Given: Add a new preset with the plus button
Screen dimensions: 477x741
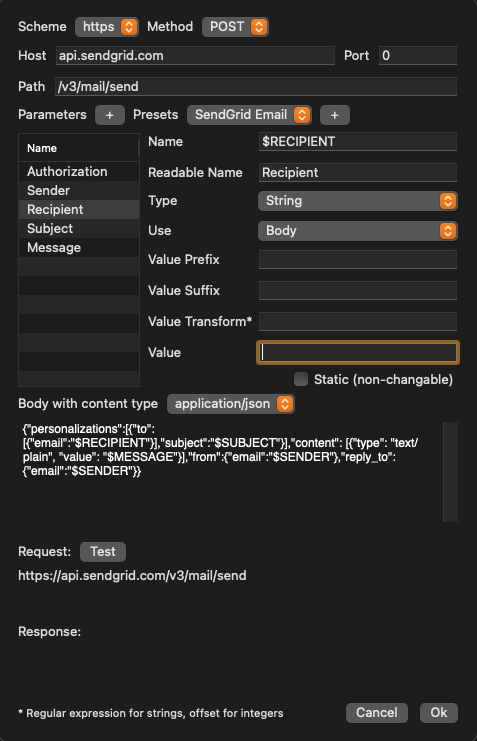Looking at the screenshot, I should coord(335,115).
